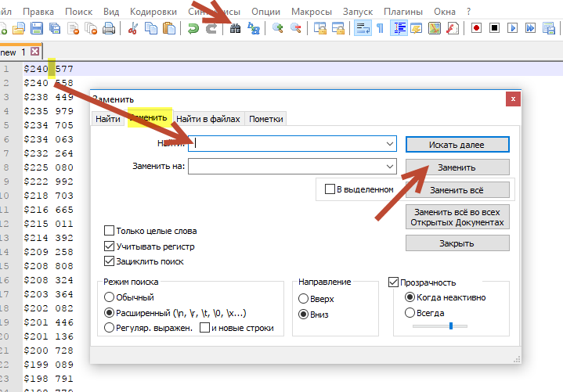Screen dimensions: 563x392
Task: Uncheck 'Зациклить поиск' option
Action: click(110, 261)
